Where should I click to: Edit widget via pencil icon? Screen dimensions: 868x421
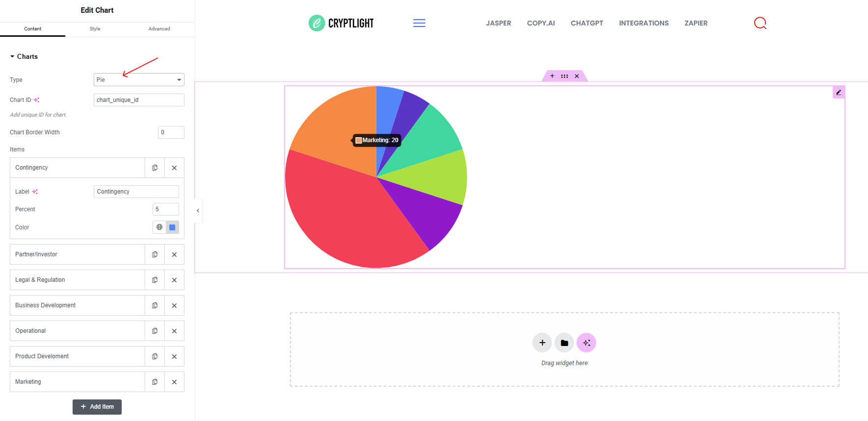(839, 92)
